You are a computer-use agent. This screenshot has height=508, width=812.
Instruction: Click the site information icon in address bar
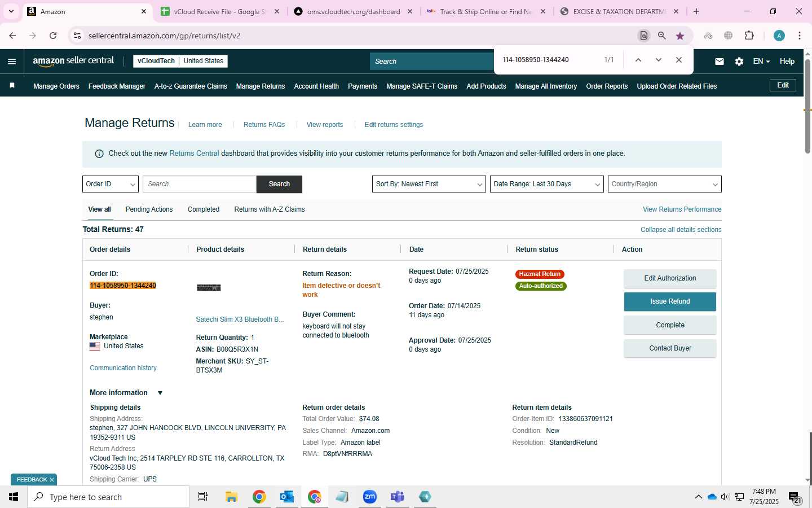coord(77,36)
